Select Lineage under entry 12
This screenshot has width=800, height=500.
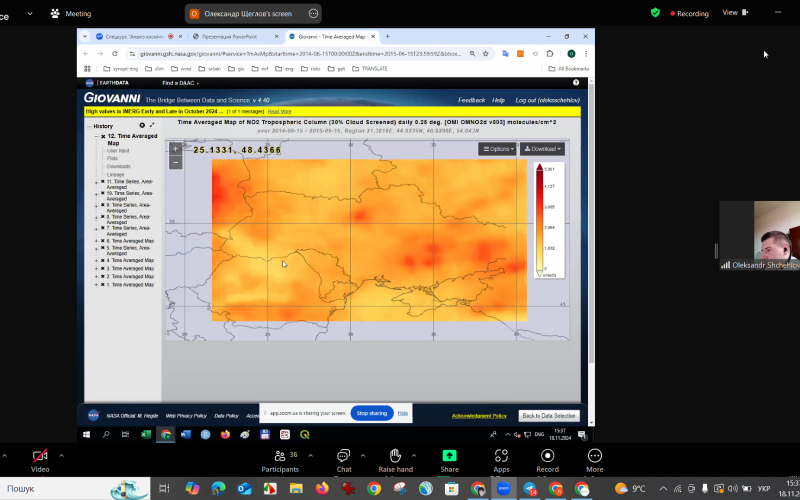[115, 174]
